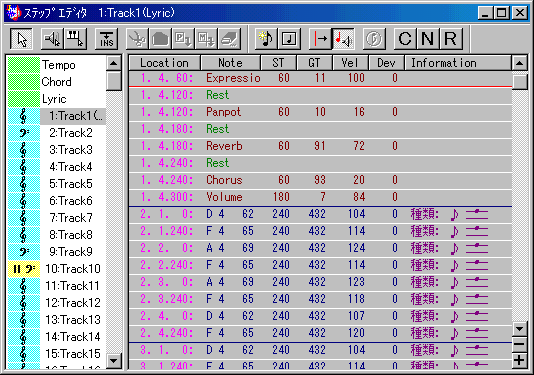This screenshot has width=534, height=375.
Task: Click the grayed copy icon
Action: click(160, 39)
